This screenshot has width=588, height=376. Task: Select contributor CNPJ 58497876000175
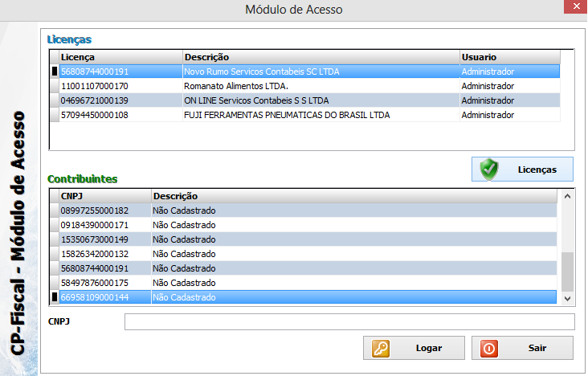[95, 283]
